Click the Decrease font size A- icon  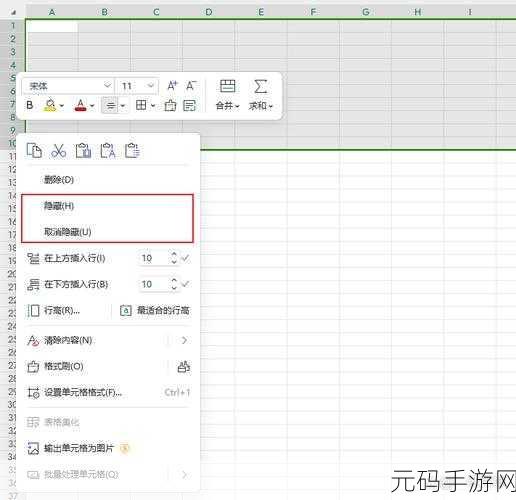pyautogui.click(x=191, y=86)
